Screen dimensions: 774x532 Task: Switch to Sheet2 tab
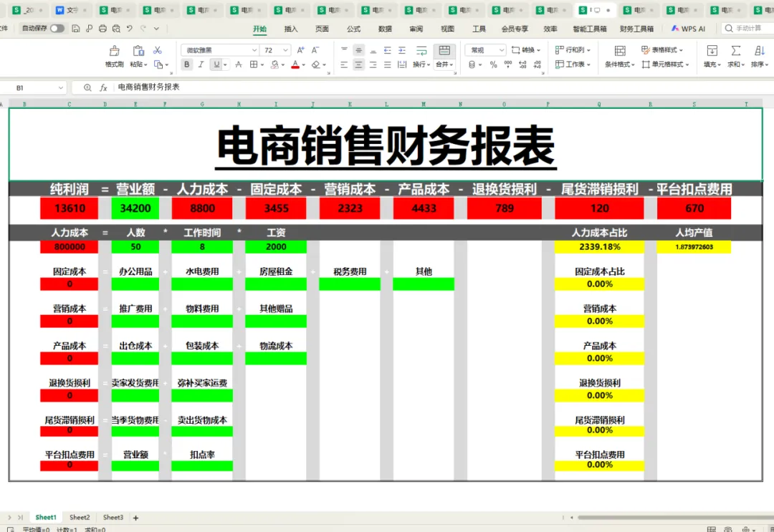[x=80, y=517]
